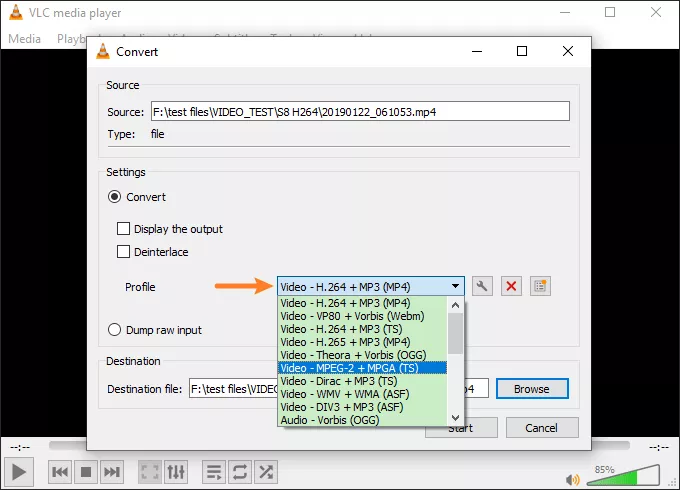Choose Video - MPEG-2 + MPGA (TS)
The height and width of the screenshot is (490, 680).
click(362, 368)
